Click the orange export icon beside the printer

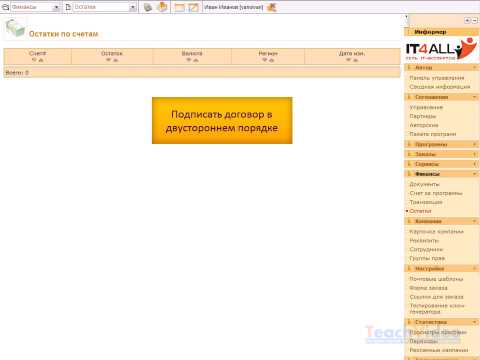(162, 7)
